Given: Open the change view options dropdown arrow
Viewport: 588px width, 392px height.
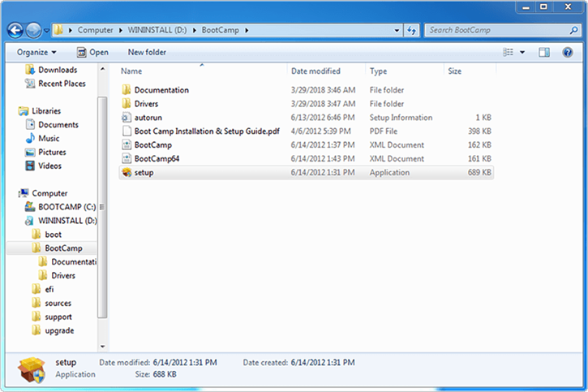Looking at the screenshot, I should pyautogui.click(x=522, y=52).
